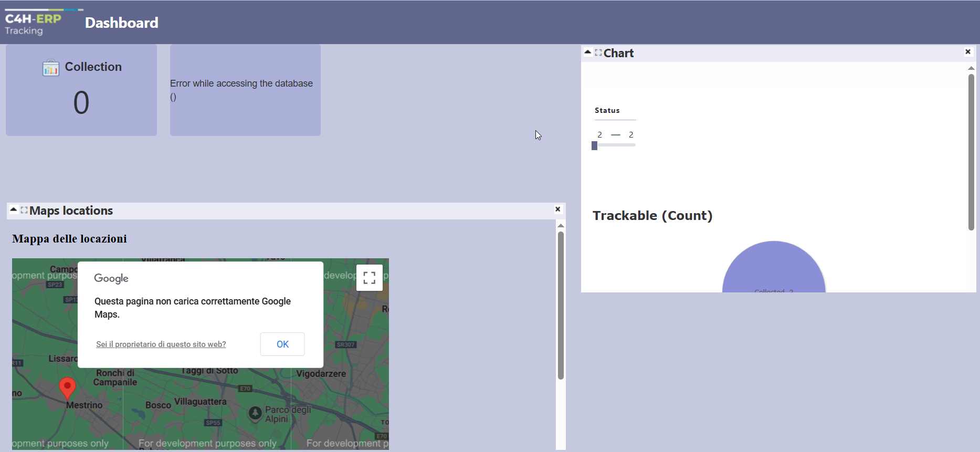Screen dimensions: 980x452
Task: Click the Chart panel vertical scrollbar thumb
Action: (971, 152)
